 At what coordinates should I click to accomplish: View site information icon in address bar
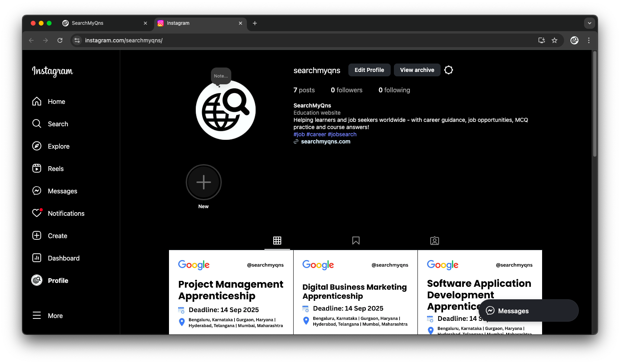77,40
